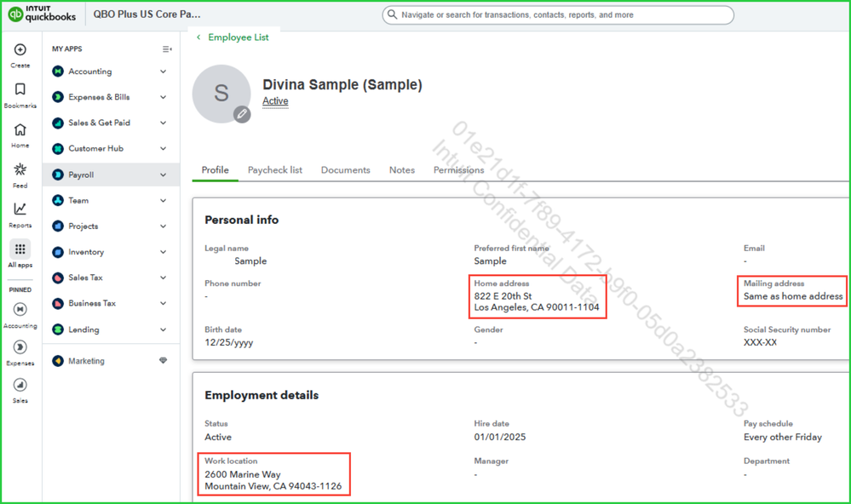
Task: Expand the Projects chevron
Action: point(163,226)
